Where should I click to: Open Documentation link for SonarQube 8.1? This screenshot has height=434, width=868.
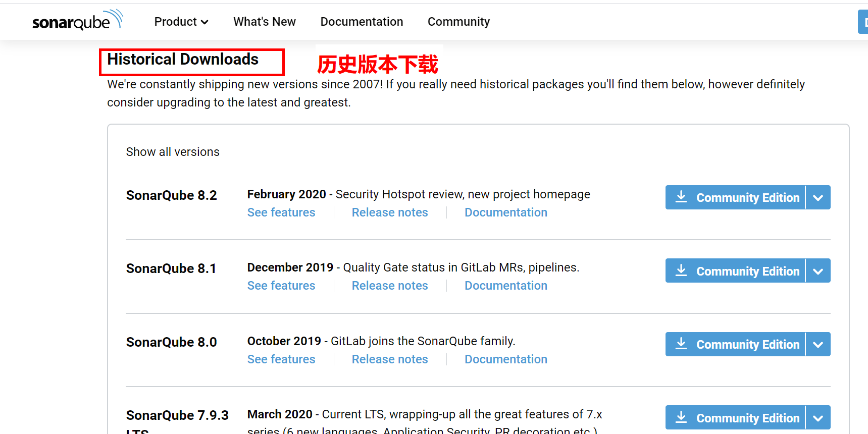[506, 286]
